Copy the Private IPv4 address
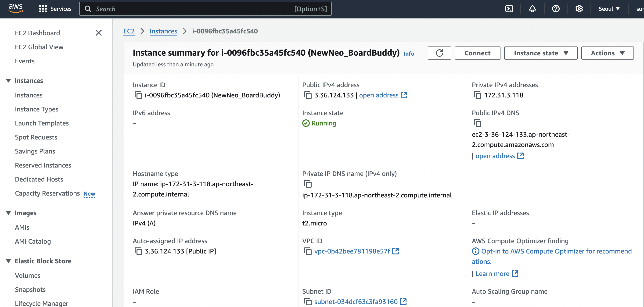 tap(477, 95)
